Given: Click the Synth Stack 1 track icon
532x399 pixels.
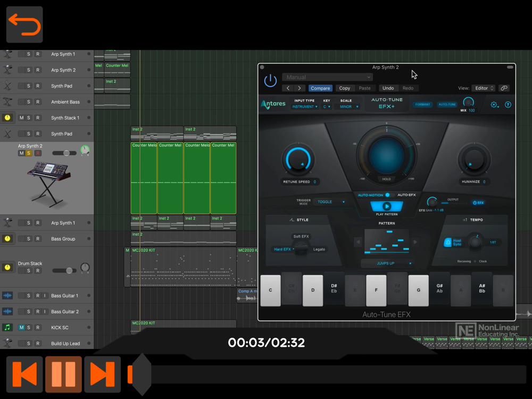Looking at the screenshot, I should coord(7,118).
